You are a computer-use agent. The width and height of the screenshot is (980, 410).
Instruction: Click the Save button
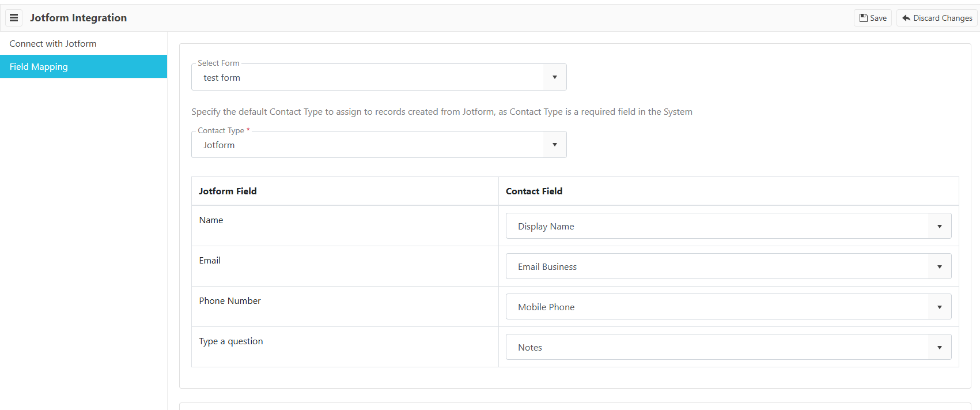coord(873,18)
